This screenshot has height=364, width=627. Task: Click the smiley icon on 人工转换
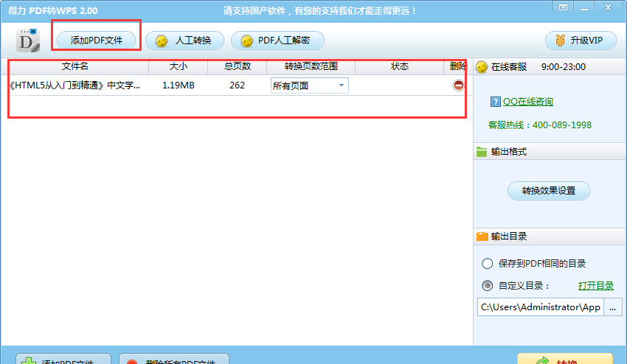click(x=161, y=41)
